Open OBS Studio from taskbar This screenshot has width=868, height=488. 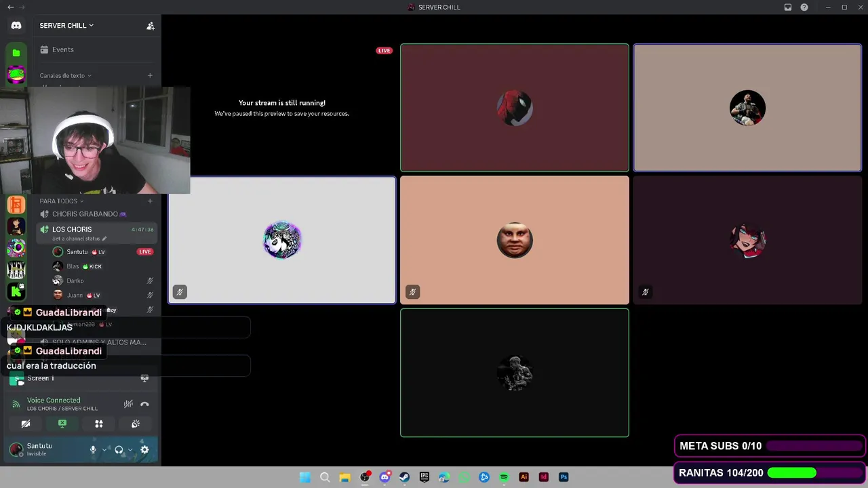(365, 477)
